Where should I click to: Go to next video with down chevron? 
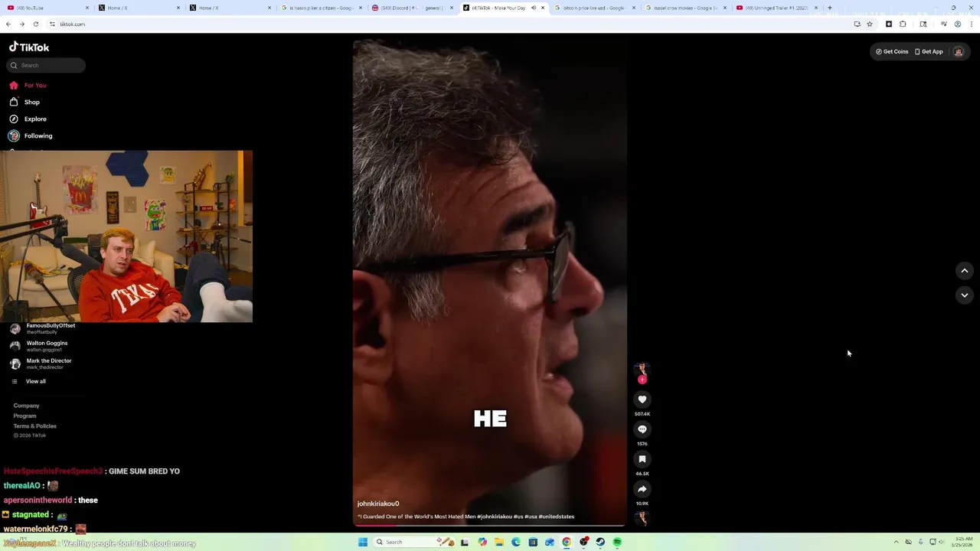(x=965, y=295)
